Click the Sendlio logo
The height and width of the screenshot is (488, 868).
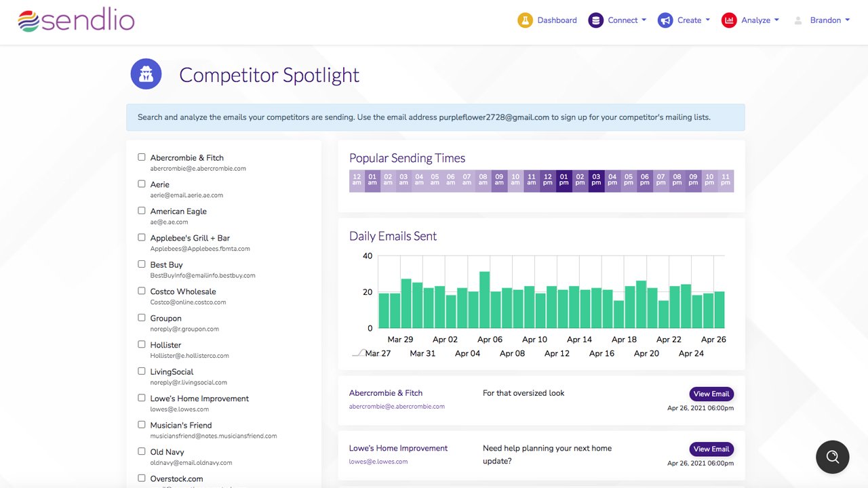point(76,20)
